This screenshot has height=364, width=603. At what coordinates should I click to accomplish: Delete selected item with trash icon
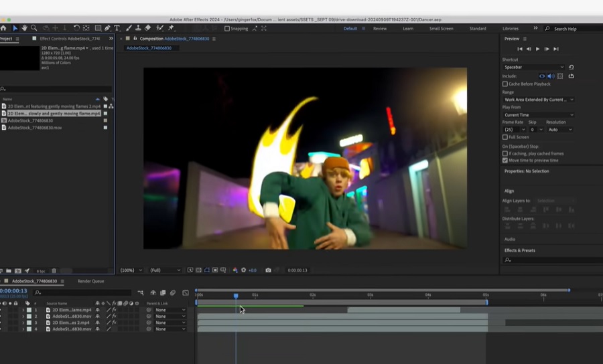click(54, 271)
